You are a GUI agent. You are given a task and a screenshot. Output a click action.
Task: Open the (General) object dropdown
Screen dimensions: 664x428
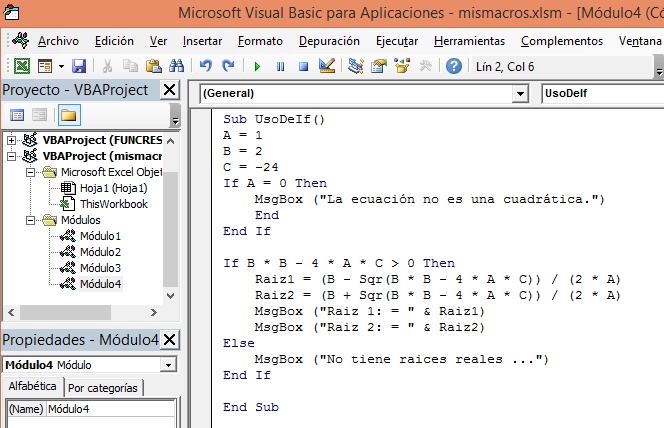[x=520, y=94]
